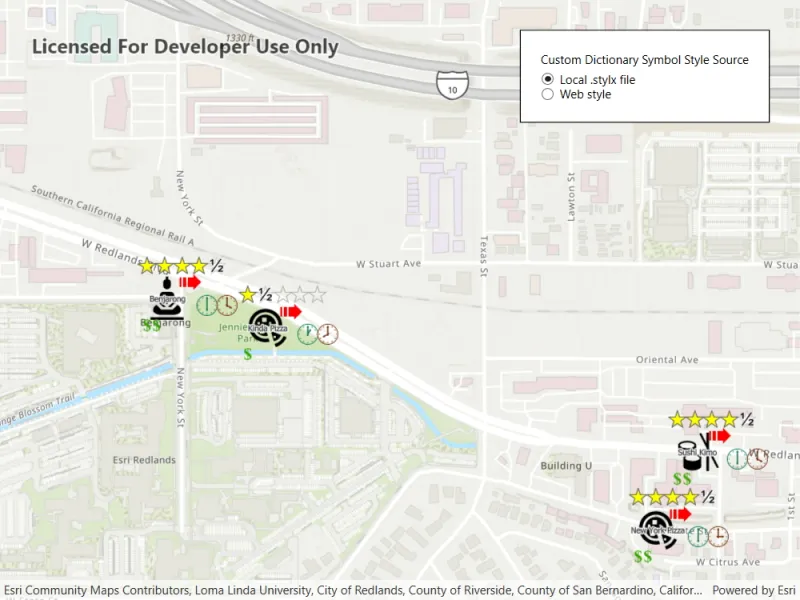Screen dimensions: 800x600
Task: Click the green opening clock for Kinda Pizza
Action: [307, 334]
